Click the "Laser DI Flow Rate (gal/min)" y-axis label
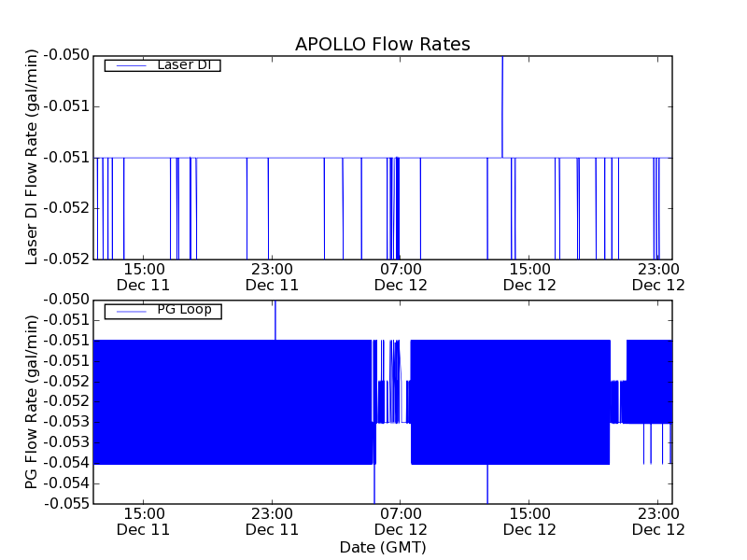This screenshot has width=747, height=560. (x=32, y=157)
